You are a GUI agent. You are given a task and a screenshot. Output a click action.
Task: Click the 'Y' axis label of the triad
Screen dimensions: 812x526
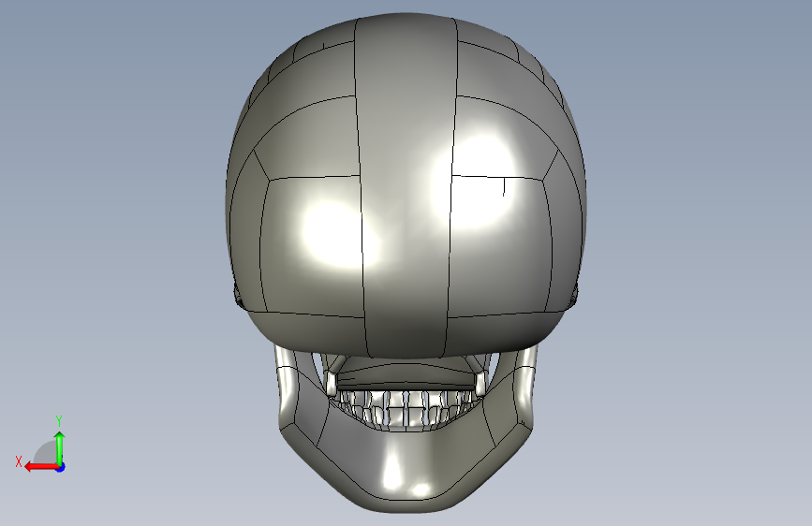[x=59, y=421]
